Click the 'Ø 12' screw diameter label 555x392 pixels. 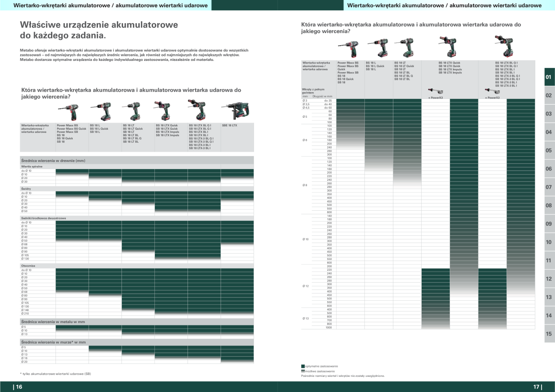(305, 286)
